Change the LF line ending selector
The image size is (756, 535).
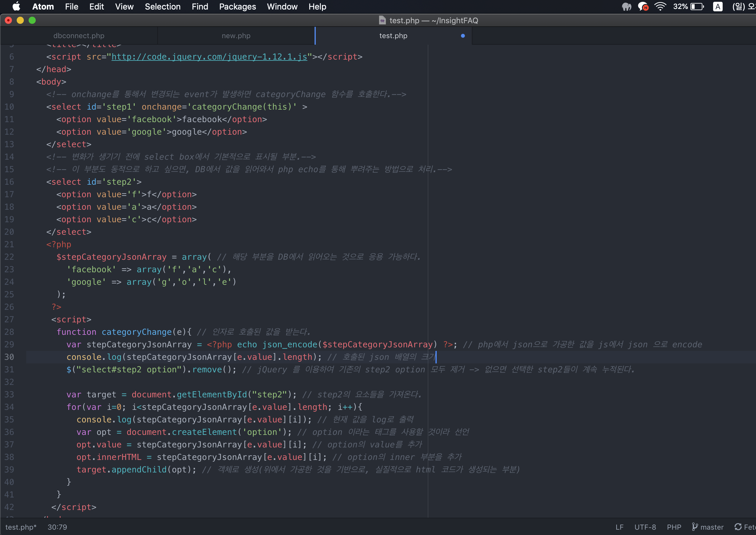(619, 527)
